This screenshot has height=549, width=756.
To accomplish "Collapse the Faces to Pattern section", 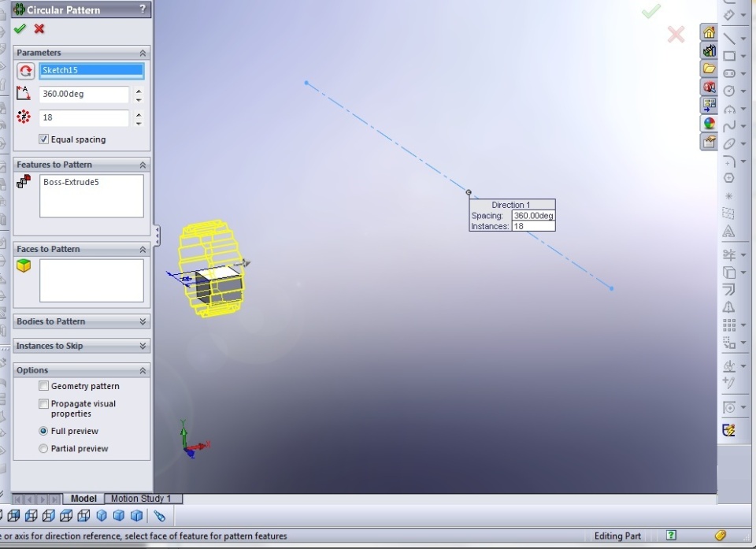I will click(143, 250).
